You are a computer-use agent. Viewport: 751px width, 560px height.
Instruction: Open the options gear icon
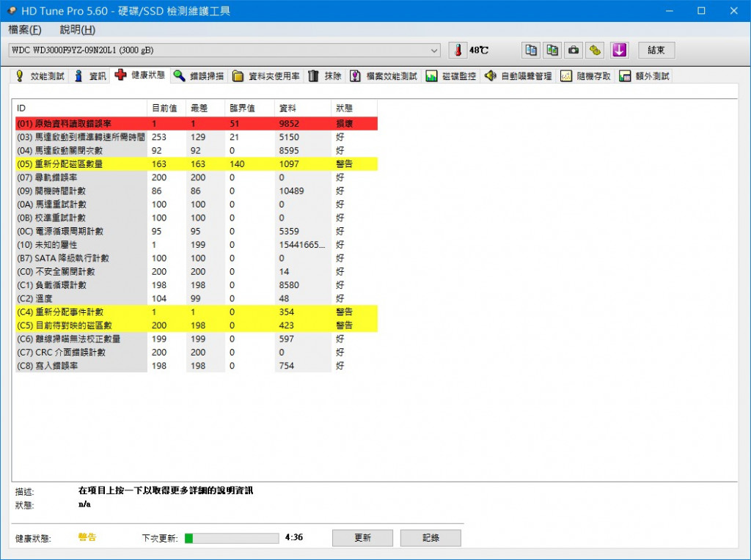(x=595, y=51)
